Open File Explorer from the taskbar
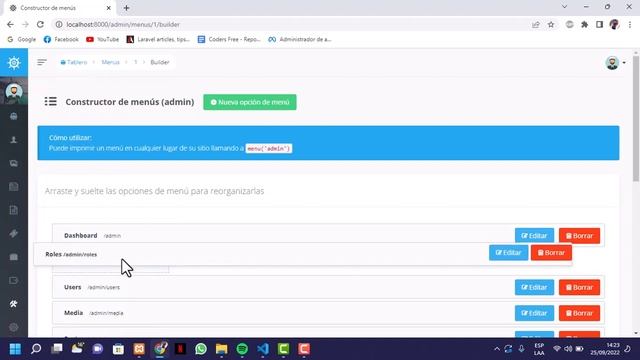The height and width of the screenshot is (360, 640). point(222,349)
